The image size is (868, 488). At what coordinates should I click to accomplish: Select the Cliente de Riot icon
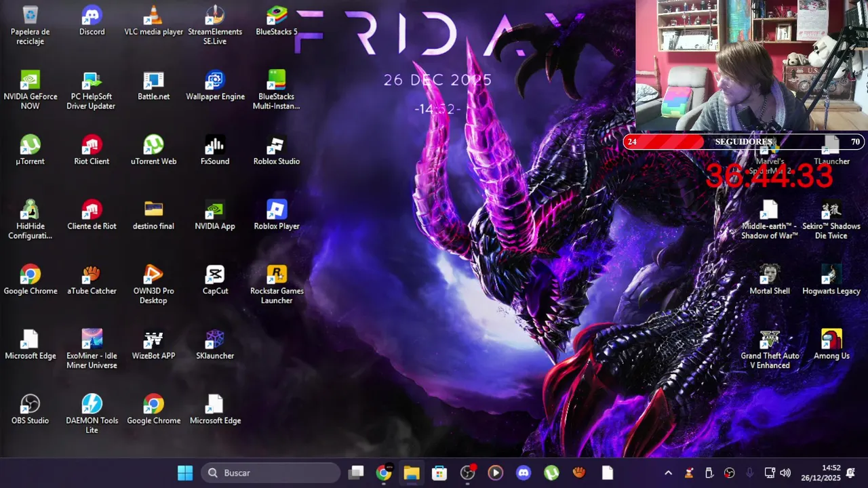(92, 215)
